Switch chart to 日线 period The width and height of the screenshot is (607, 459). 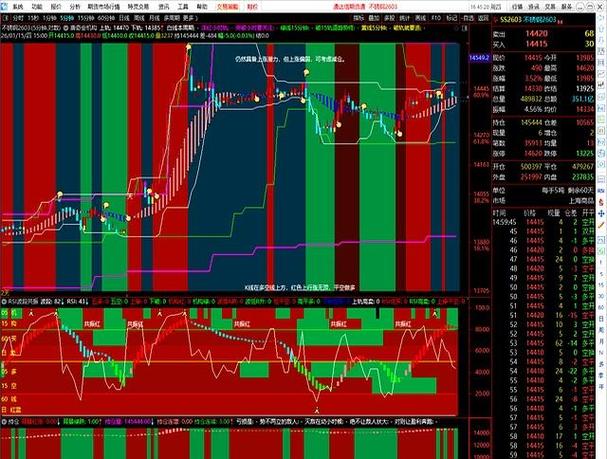(x=124, y=18)
